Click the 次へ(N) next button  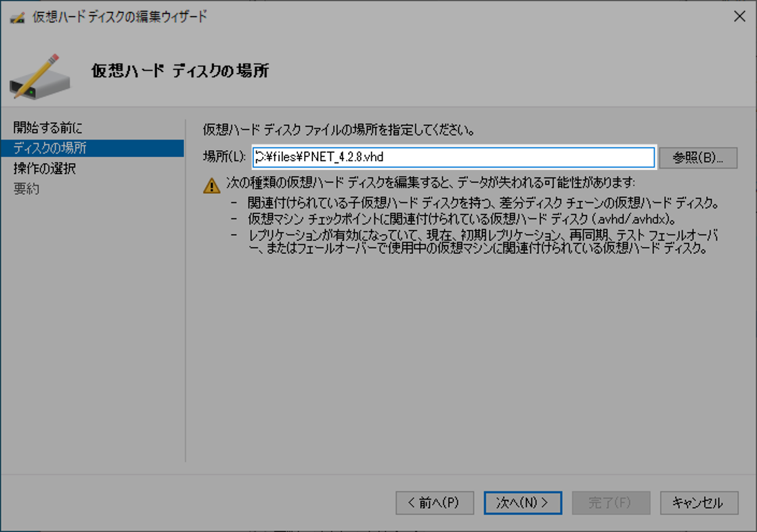[x=523, y=502]
